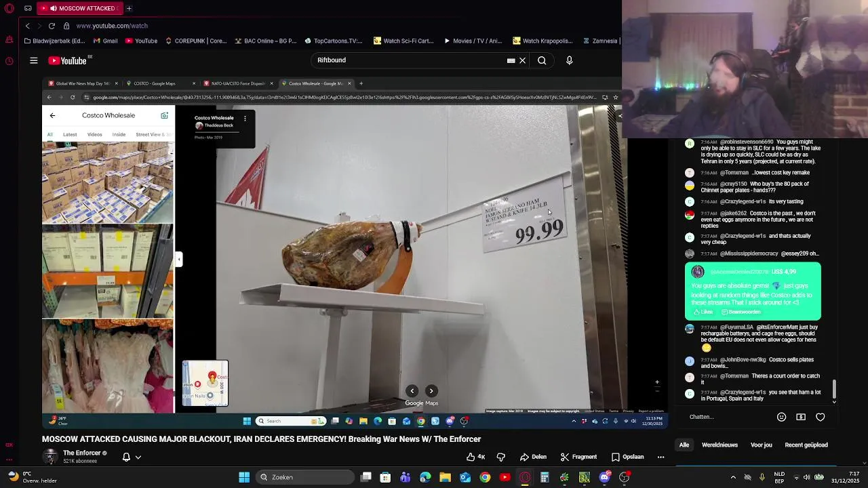Switch to the MOSCOW ATTACKED tab
Viewport: 868px width, 488px height.
79,8
